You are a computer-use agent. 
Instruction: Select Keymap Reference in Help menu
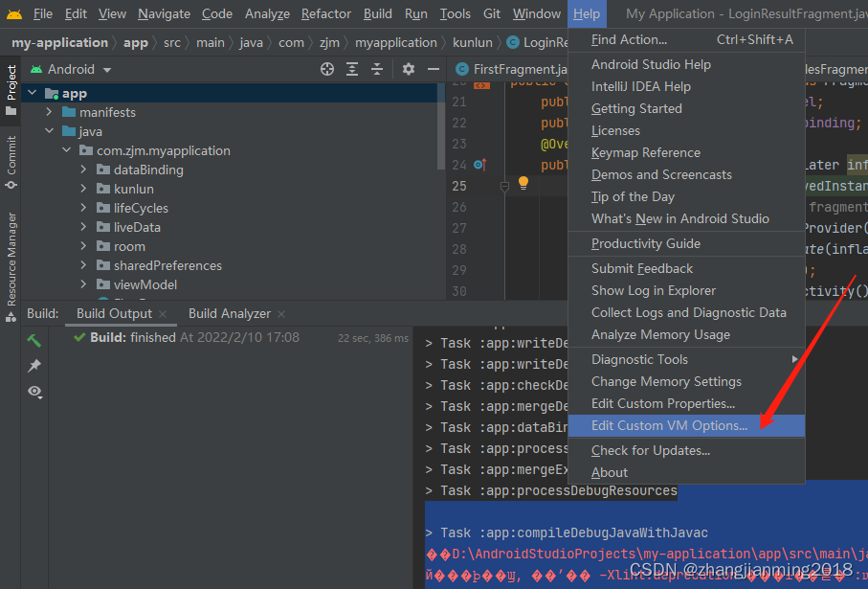(686, 152)
